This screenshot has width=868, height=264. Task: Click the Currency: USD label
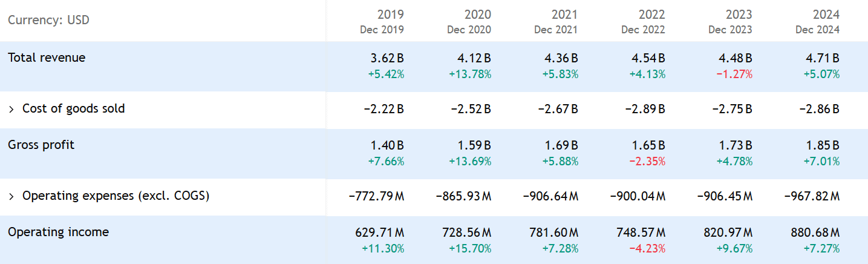click(x=48, y=21)
